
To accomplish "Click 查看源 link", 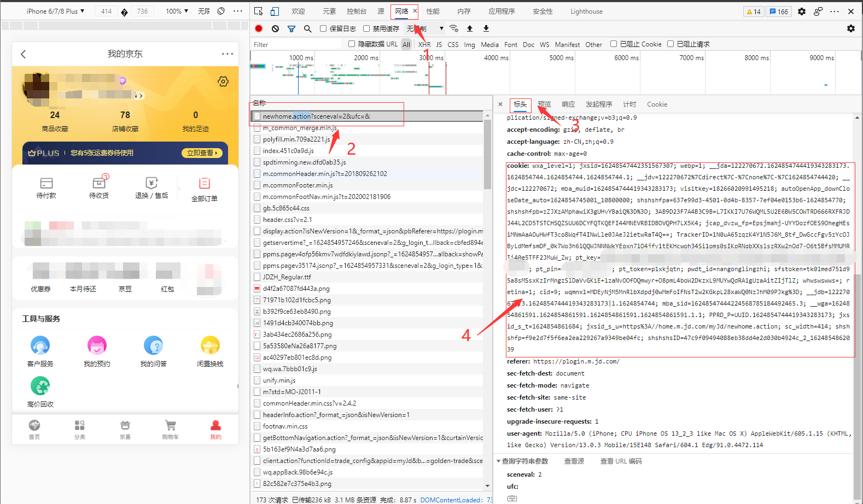I will tap(574, 461).
